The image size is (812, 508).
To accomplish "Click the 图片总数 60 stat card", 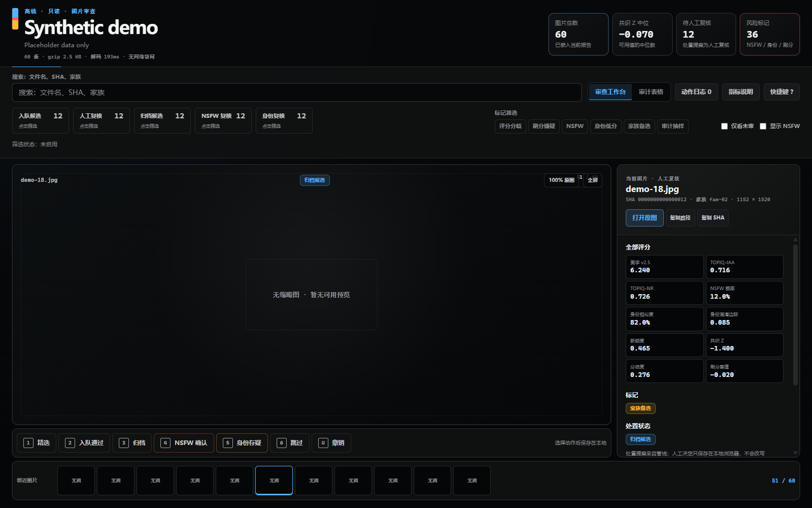I will (579, 34).
